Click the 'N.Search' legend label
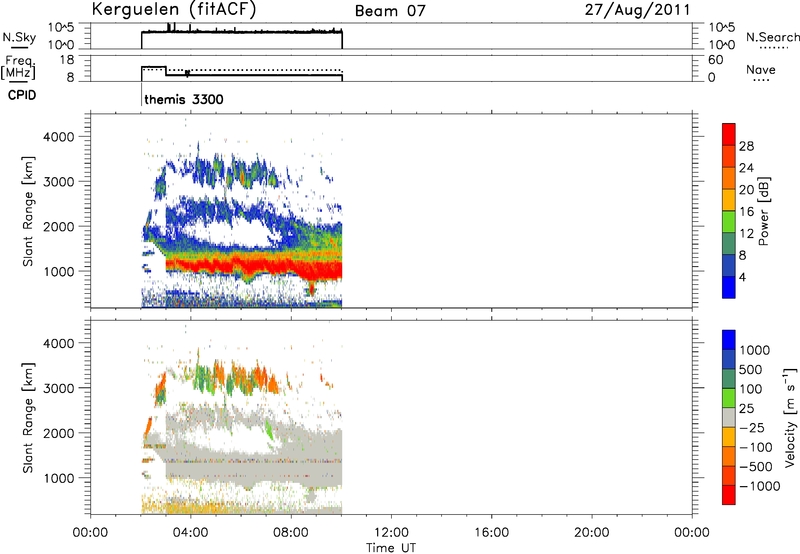The height and width of the screenshot is (554, 800). click(x=772, y=37)
